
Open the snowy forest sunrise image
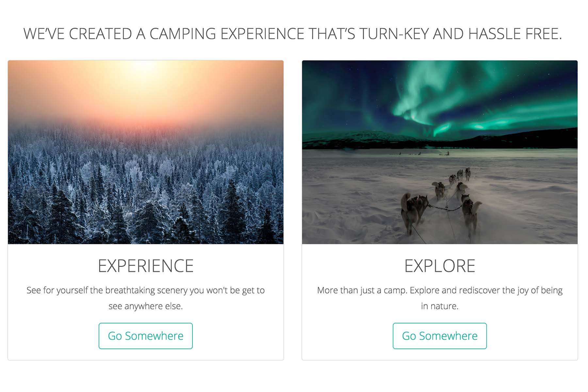[x=146, y=152]
